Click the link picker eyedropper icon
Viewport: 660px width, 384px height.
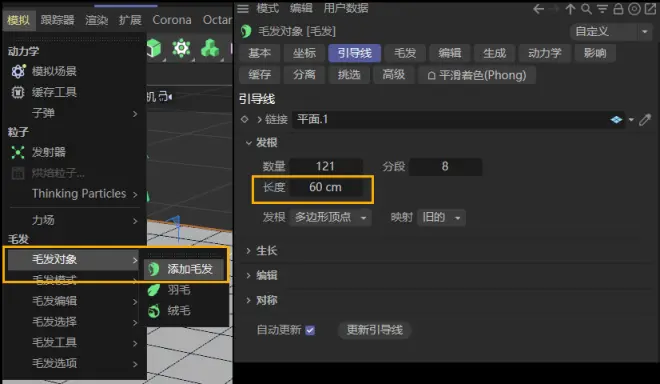click(x=645, y=120)
